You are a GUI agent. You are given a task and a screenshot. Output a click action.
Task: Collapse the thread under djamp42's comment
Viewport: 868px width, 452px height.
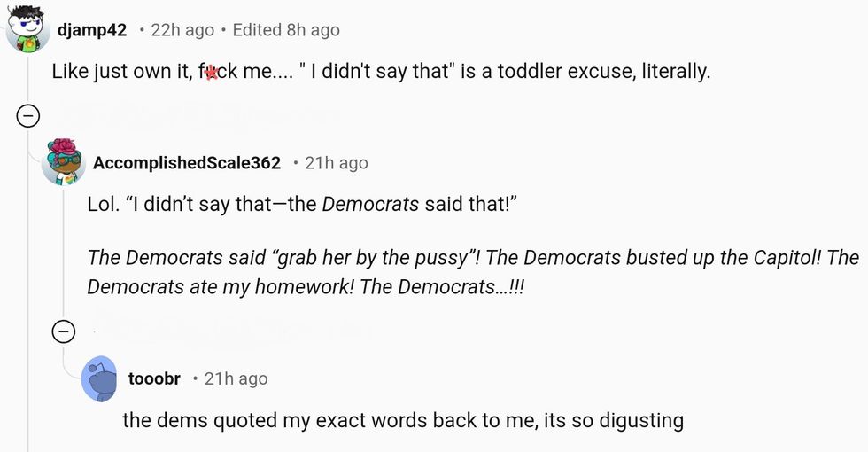[x=27, y=116]
